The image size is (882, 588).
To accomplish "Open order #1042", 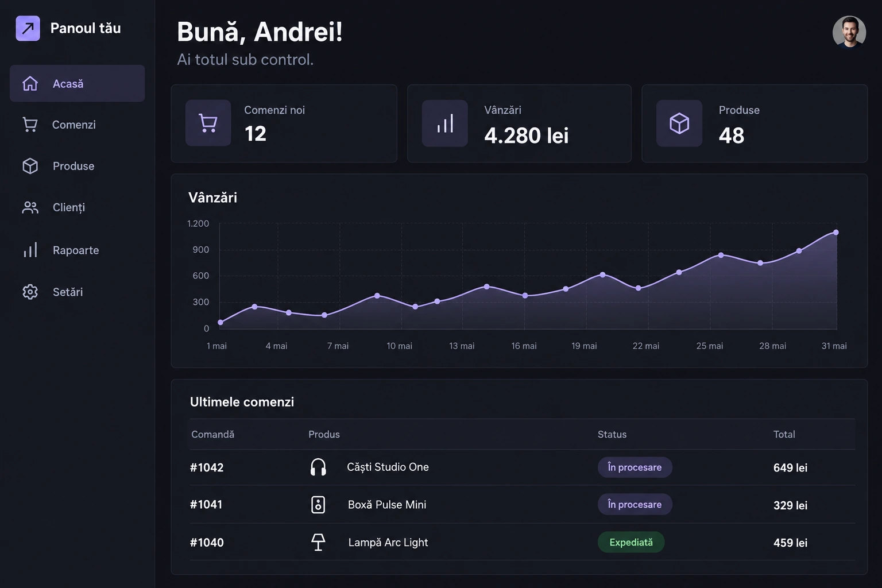I will coord(207,467).
